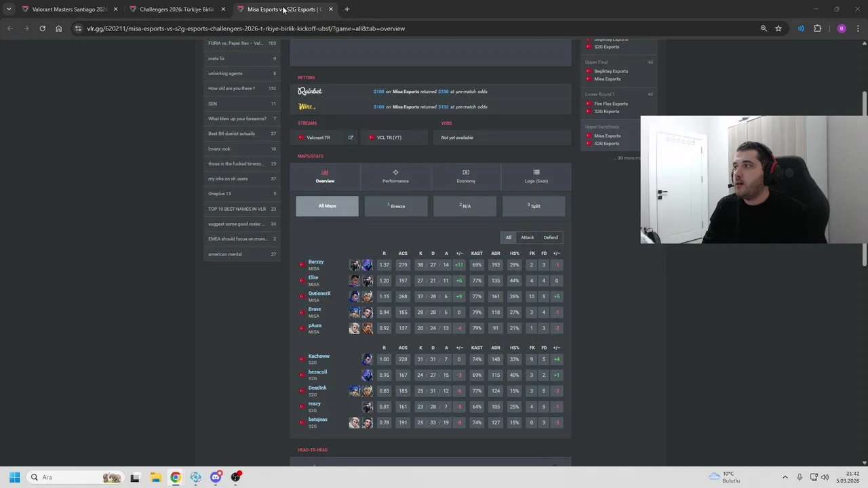Filter stats to Attack side
The image size is (868, 488).
(x=528, y=237)
